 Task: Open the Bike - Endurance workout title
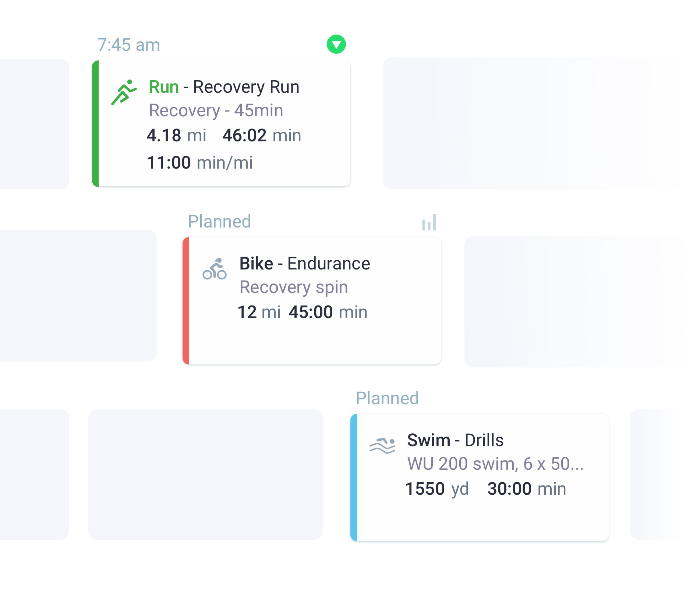305,264
